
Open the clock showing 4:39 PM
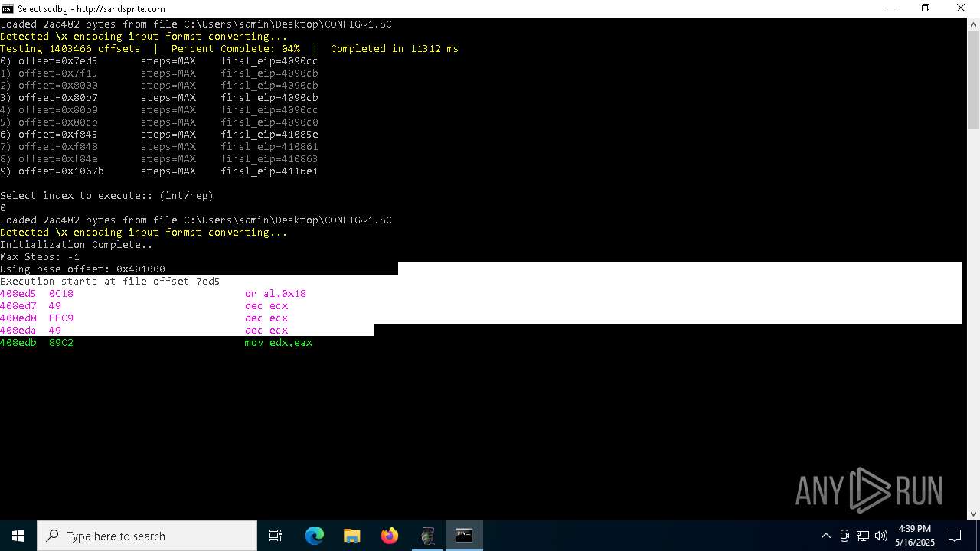(x=915, y=536)
